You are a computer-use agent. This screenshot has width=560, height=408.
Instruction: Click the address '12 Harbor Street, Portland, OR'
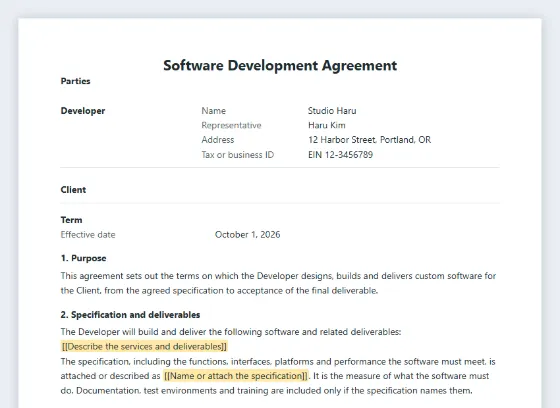pyautogui.click(x=370, y=140)
